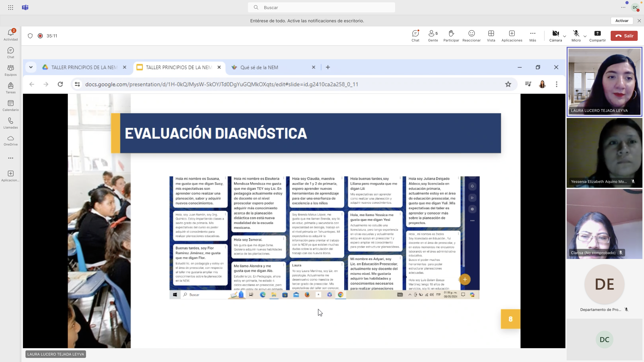644x362 pixels.
Task: Click the Buscar search field
Action: [x=322, y=8]
